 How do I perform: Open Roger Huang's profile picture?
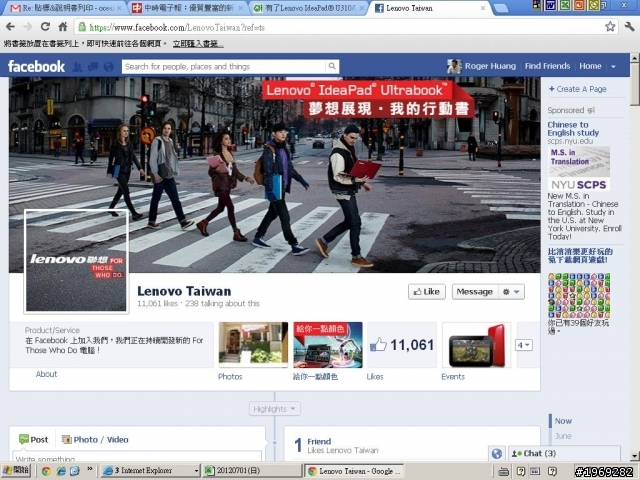pyautogui.click(x=454, y=66)
